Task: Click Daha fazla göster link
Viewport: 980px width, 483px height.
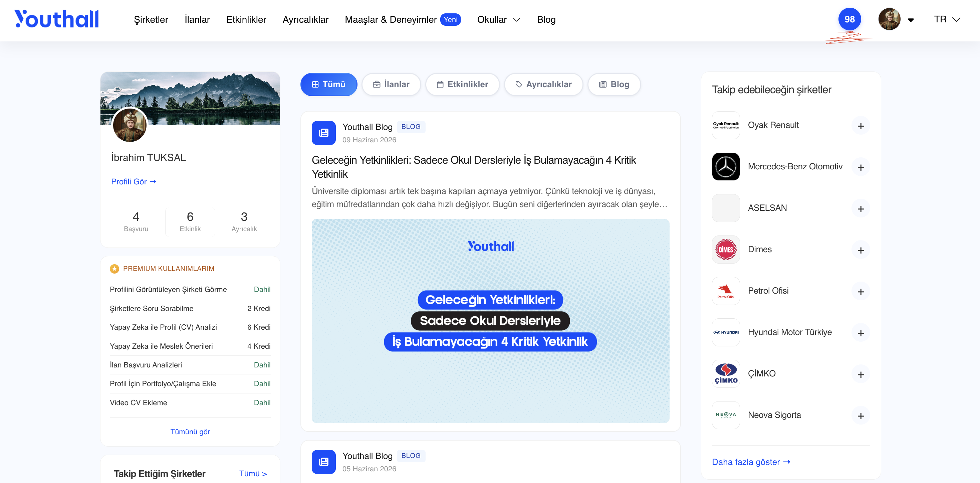Action: [x=751, y=462]
